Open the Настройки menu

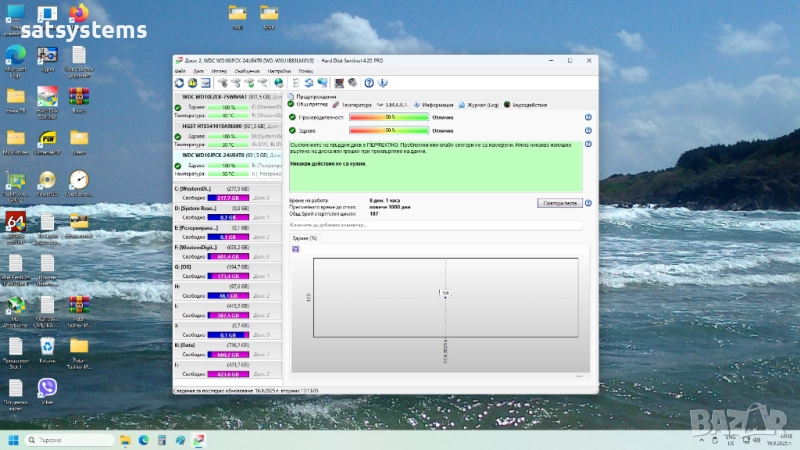[279, 71]
